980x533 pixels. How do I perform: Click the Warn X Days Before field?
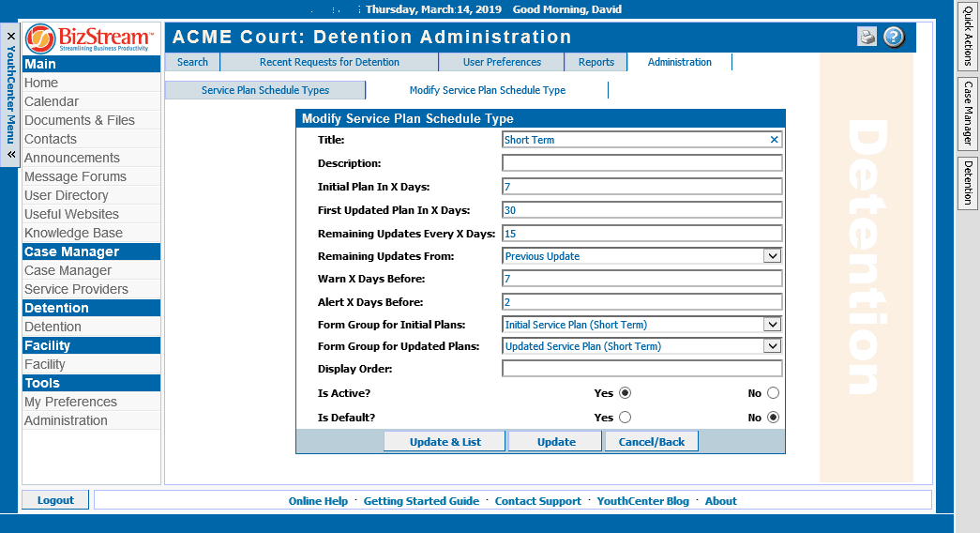(641, 279)
